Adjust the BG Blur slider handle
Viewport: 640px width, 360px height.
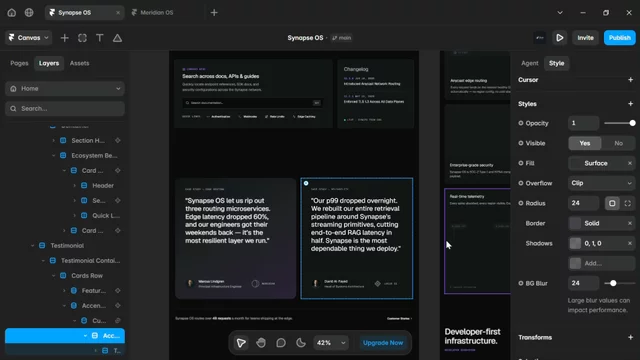[x=613, y=283]
